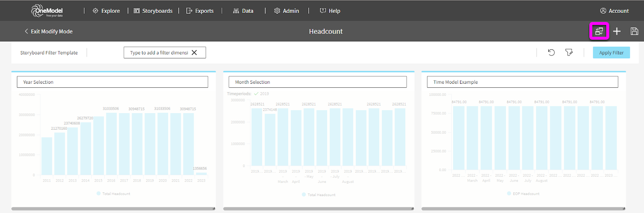Screen dimensions: 644x213
Task: Click the OneModel logo
Action: pyautogui.click(x=47, y=11)
